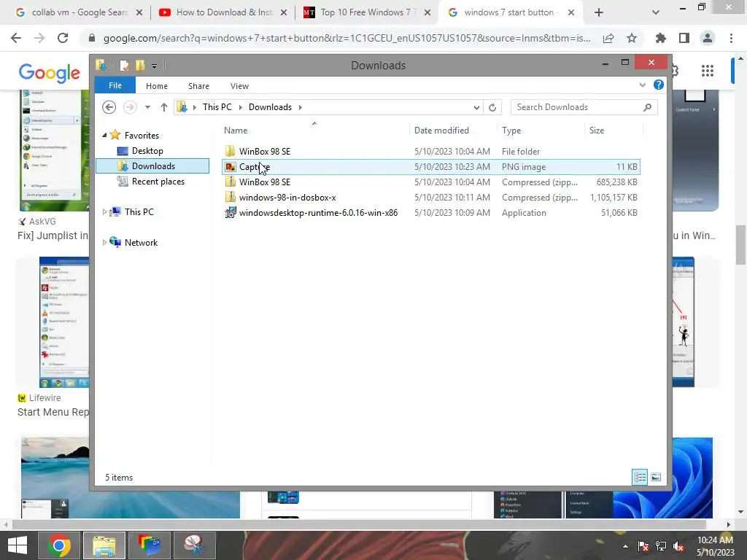Click 'This PC' in the address bar
The width and height of the screenshot is (747, 560).
click(217, 107)
